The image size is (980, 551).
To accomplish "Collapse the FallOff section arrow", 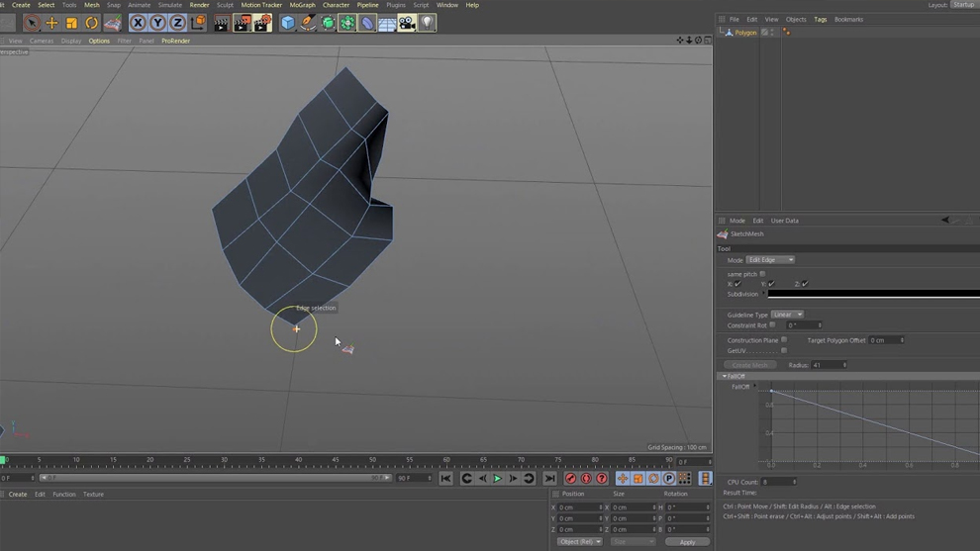I will pos(725,376).
